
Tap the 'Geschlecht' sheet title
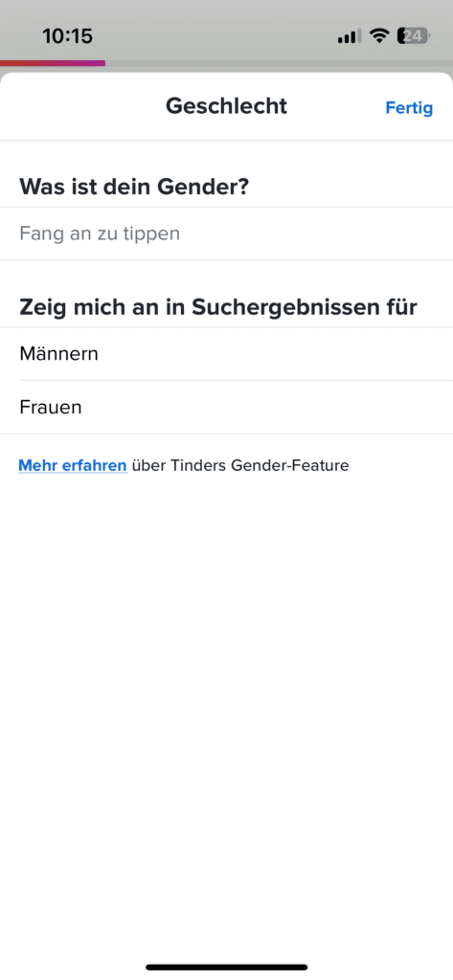226,106
